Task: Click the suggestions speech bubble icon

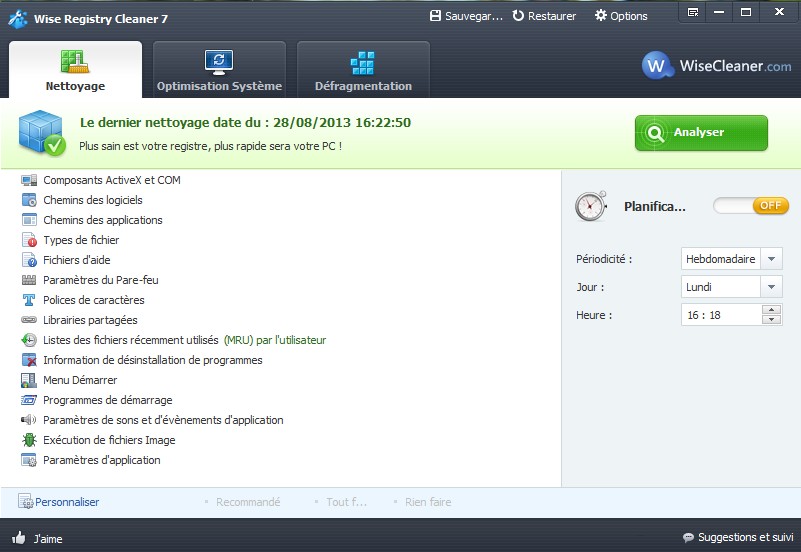Action: (688, 538)
